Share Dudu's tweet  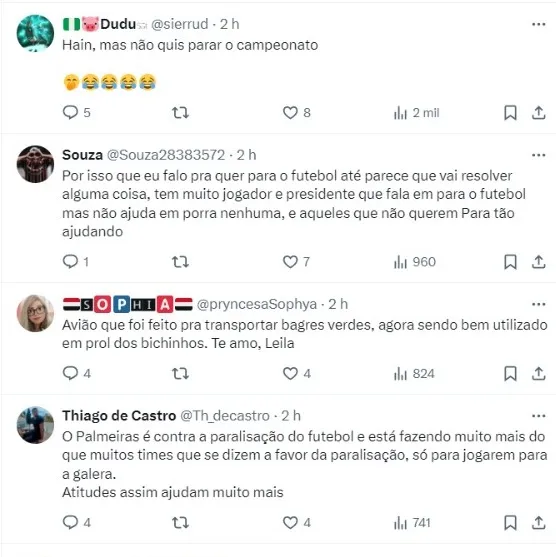539,113
